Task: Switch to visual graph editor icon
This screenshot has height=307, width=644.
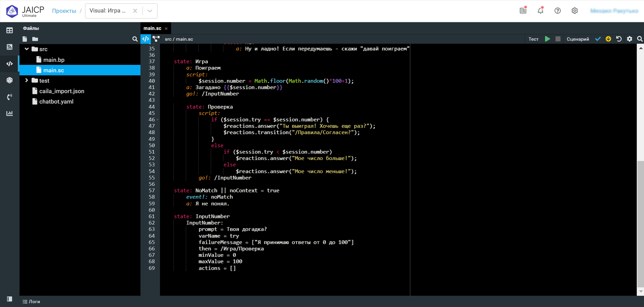Action: (x=156, y=39)
